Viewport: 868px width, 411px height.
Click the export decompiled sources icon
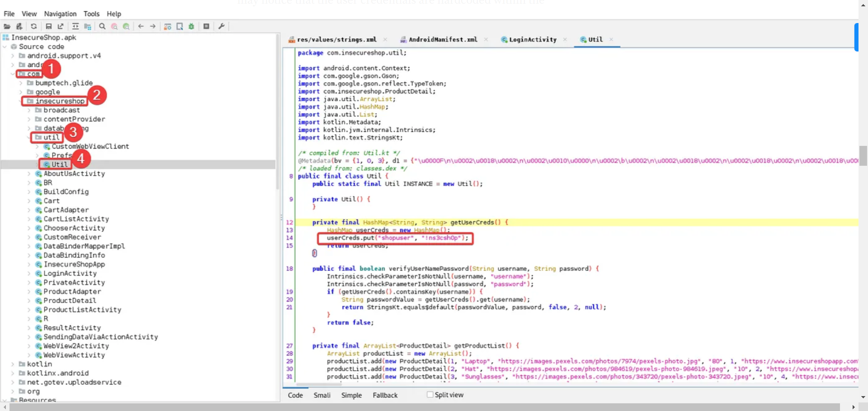click(61, 27)
